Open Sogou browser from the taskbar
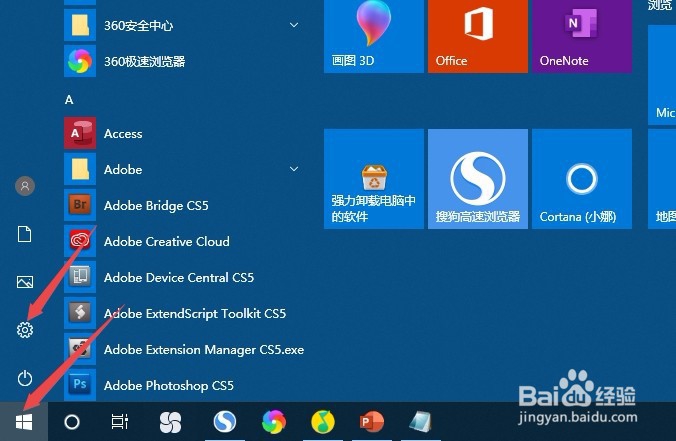The image size is (676, 441). (225, 422)
